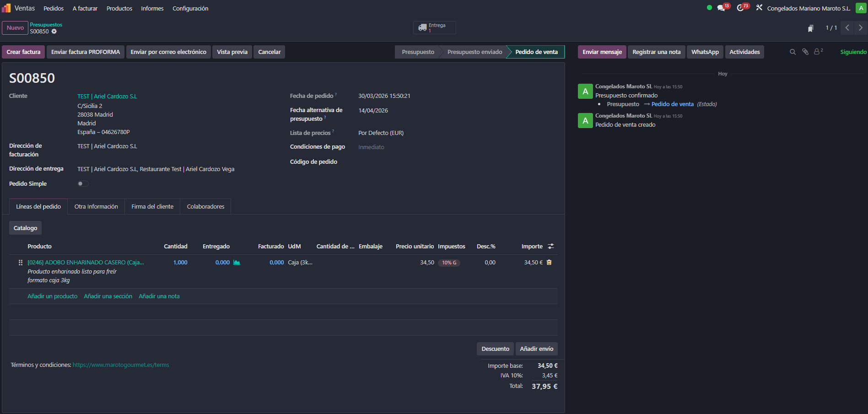This screenshot has width=868, height=414.
Task: Open the Entrega delivery truck smart button
Action: click(434, 28)
